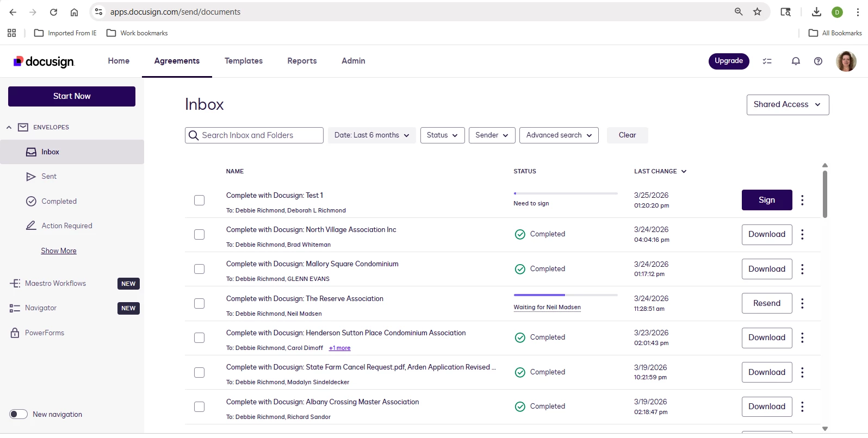Open more actions for Henderson Sutton Place envelope
Image resolution: width=868 pixels, height=438 pixels.
click(x=802, y=337)
